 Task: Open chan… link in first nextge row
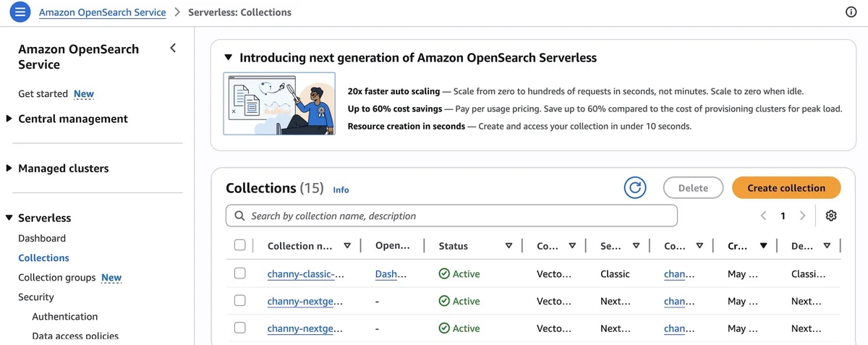coord(679,302)
